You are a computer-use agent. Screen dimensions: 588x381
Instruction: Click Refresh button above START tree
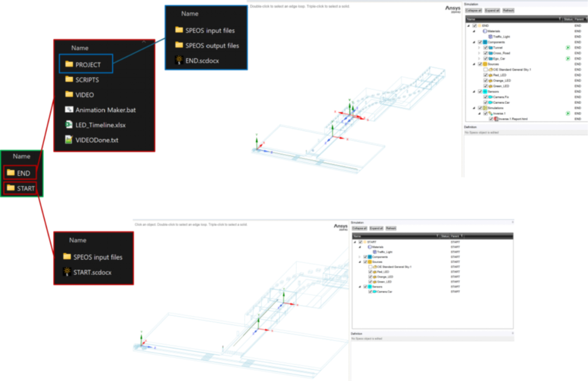[x=391, y=228]
